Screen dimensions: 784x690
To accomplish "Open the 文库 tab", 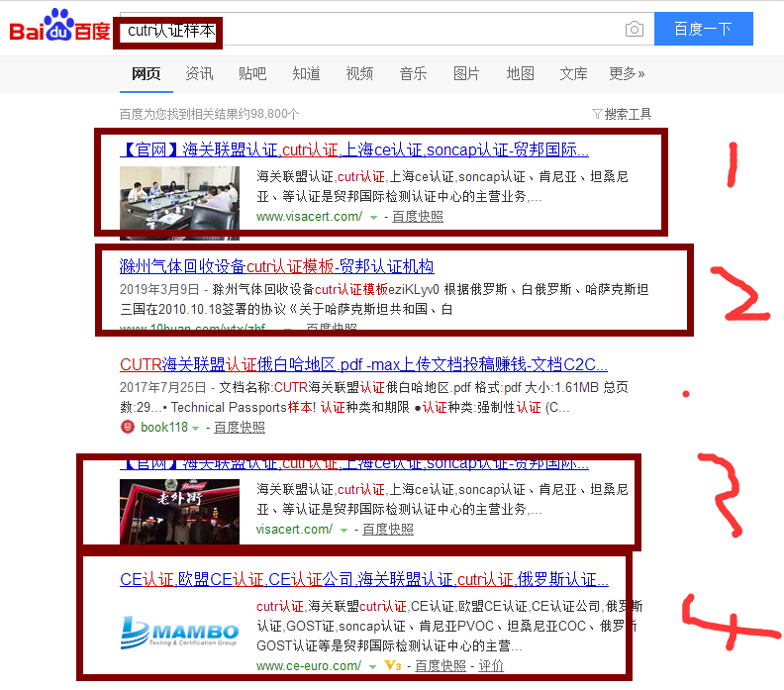I will (573, 74).
